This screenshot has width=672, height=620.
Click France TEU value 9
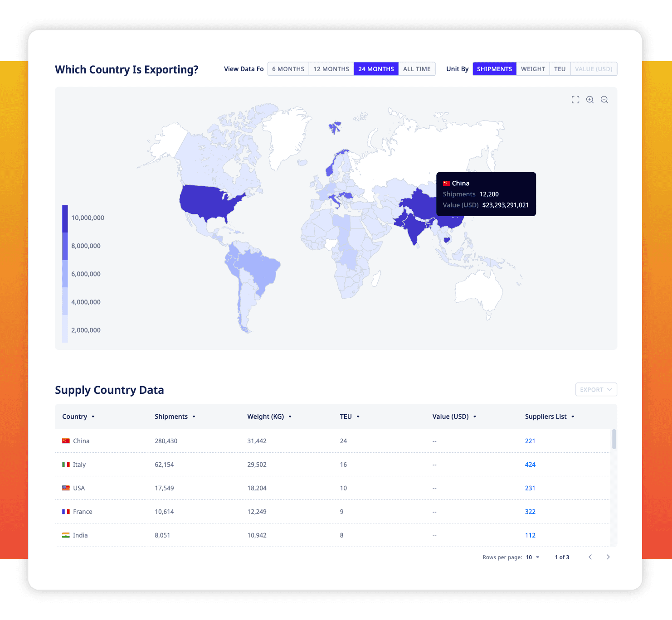click(x=342, y=512)
